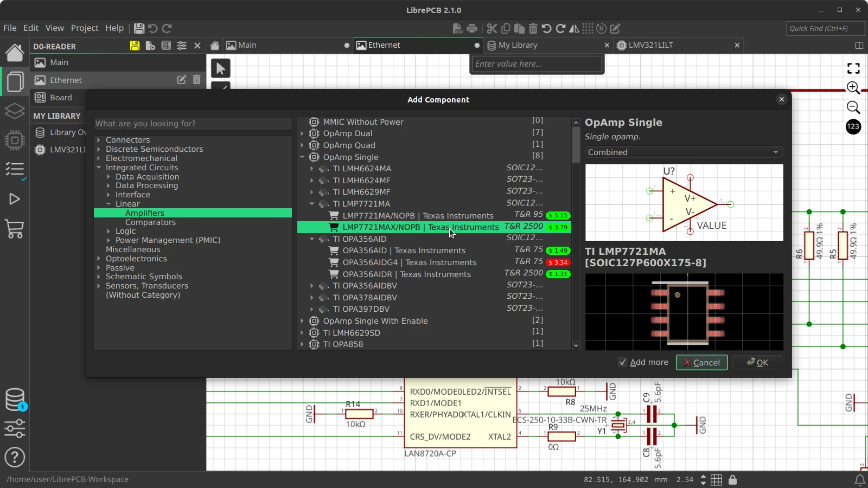The width and height of the screenshot is (868, 488).
Task: Open the workspace settings sliders icon in sidebar
Action: pyautogui.click(x=15, y=428)
